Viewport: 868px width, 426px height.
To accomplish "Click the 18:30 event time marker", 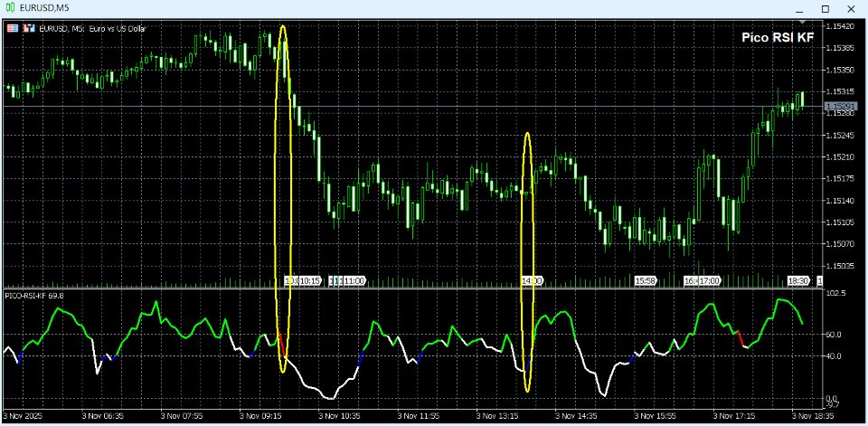I will pos(798,281).
